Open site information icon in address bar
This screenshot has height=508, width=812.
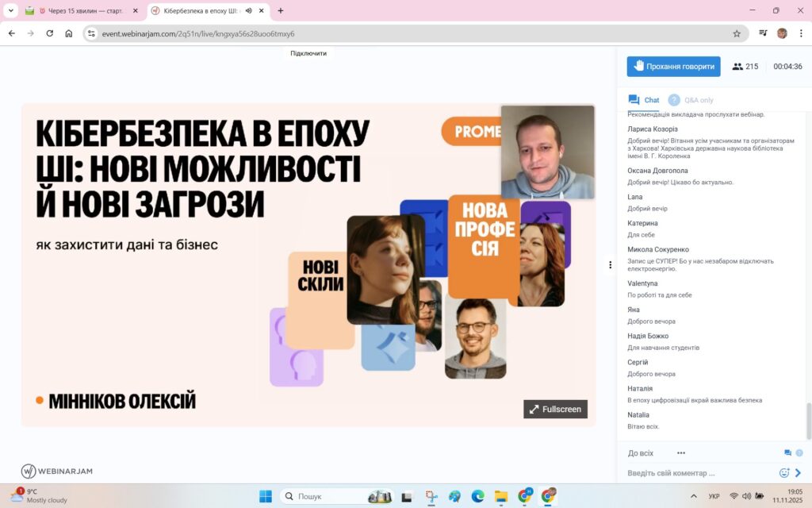[92, 33]
